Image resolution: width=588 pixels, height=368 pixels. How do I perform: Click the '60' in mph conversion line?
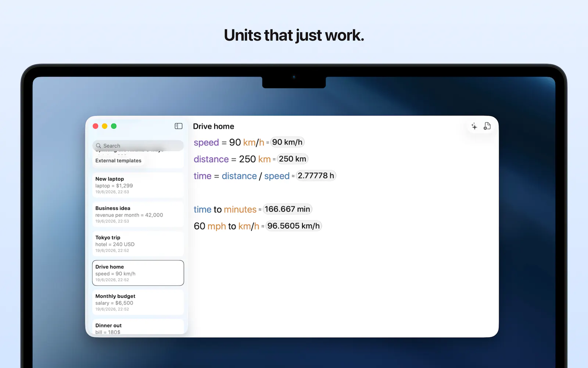[200, 226]
